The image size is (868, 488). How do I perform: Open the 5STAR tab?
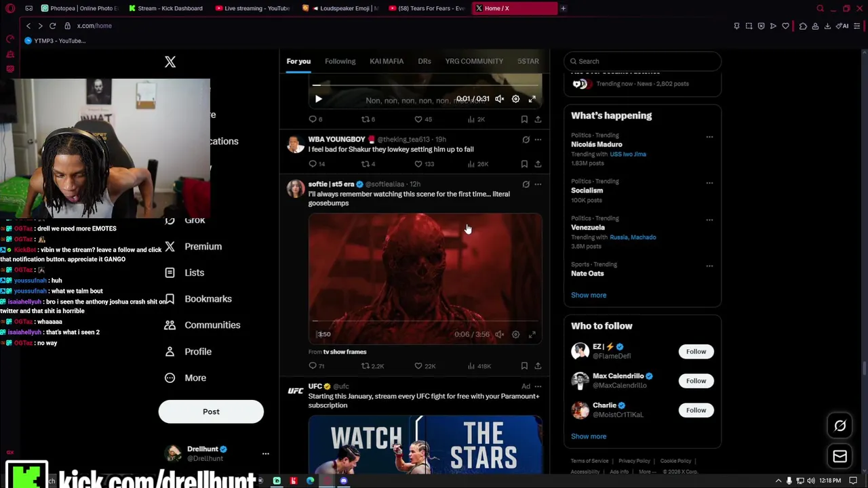528,61
